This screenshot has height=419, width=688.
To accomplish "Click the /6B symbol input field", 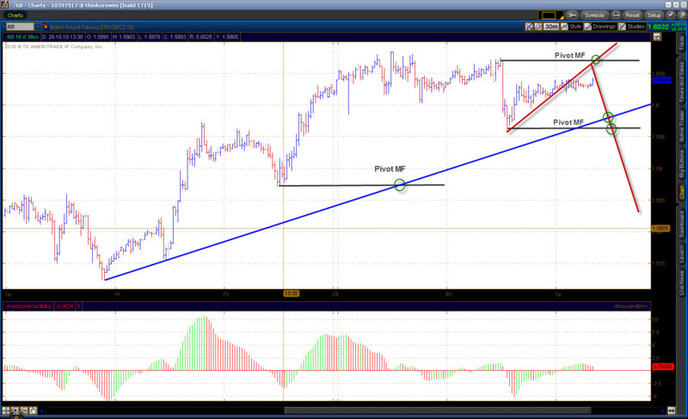I will click(x=20, y=27).
